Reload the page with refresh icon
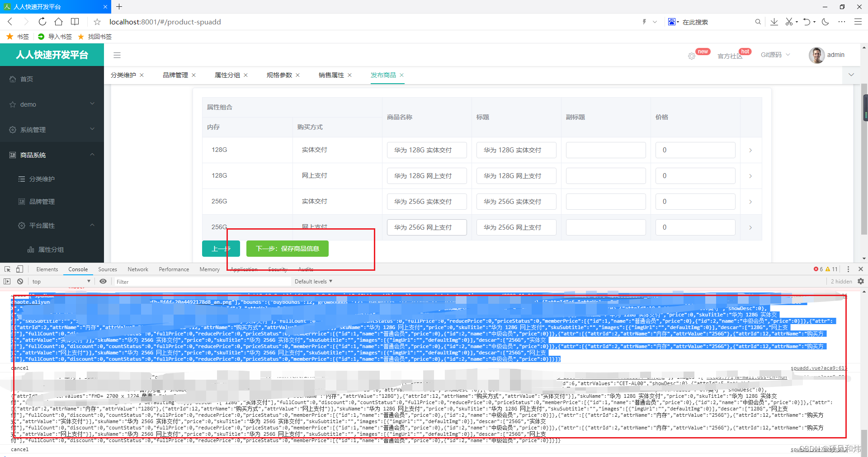 (42, 22)
